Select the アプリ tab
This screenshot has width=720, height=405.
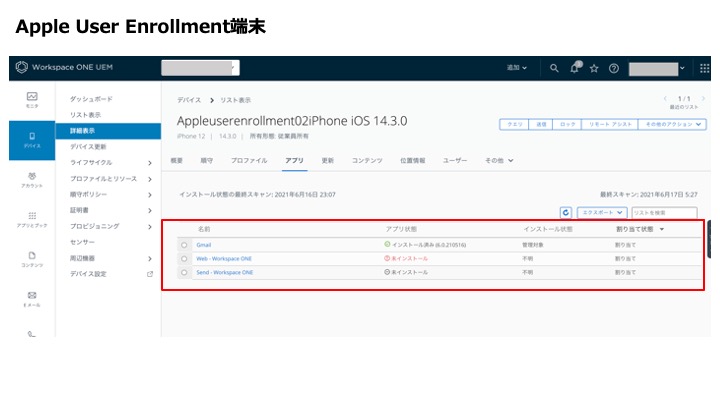tap(294, 161)
